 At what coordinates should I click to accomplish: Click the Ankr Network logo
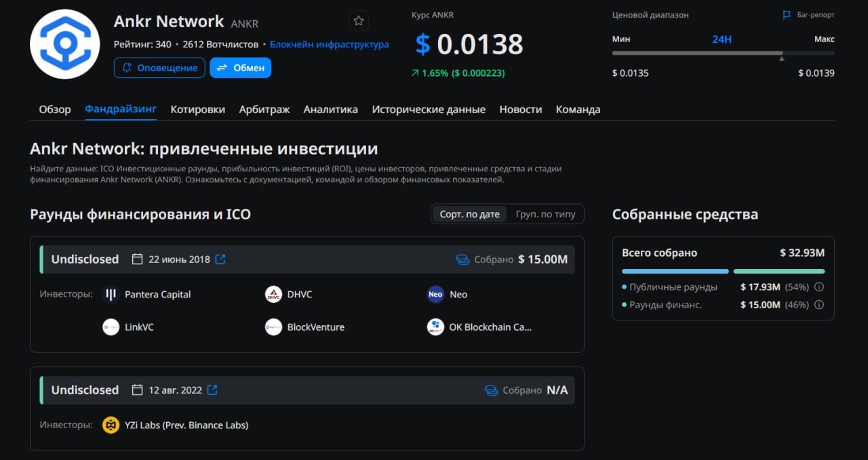[65, 44]
